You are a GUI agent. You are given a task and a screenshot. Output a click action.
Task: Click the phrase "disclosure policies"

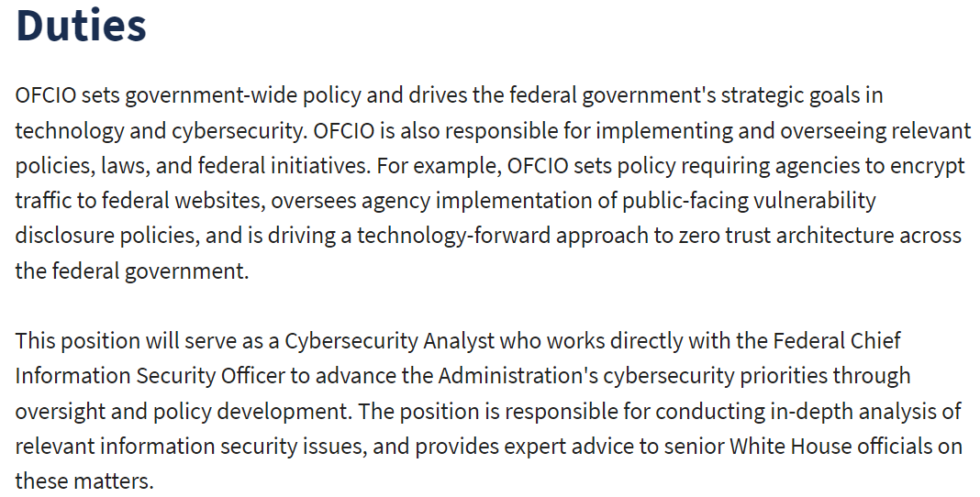pyautogui.click(x=106, y=236)
